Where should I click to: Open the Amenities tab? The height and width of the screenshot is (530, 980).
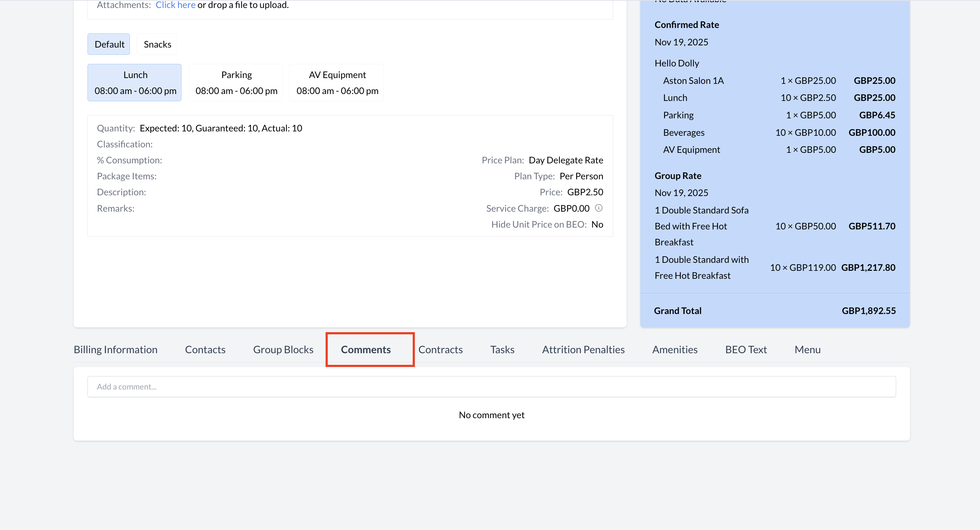coord(674,349)
